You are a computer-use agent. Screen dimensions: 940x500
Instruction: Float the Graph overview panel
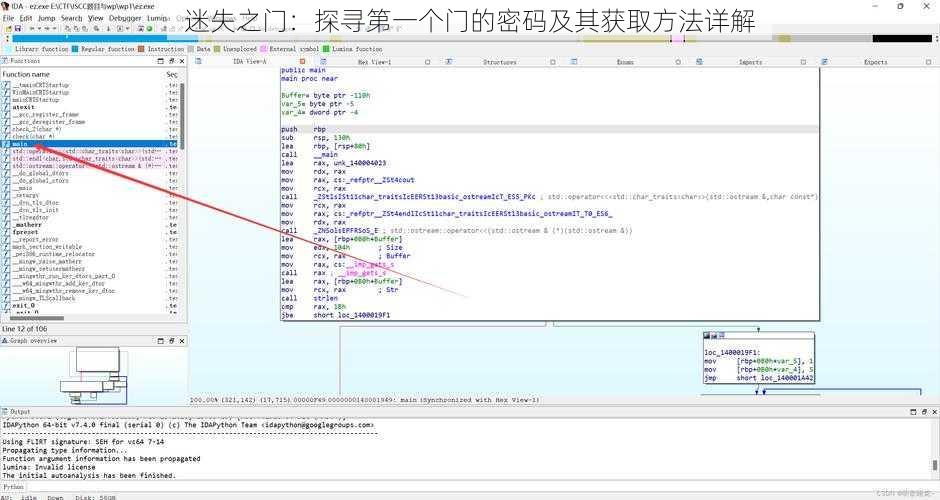pyautogui.click(x=171, y=341)
